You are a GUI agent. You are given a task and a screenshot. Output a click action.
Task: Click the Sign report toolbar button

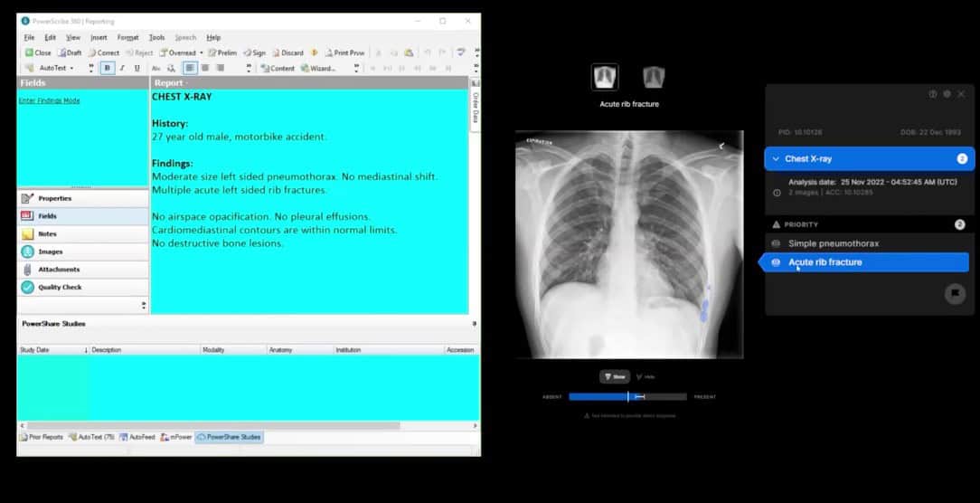[x=254, y=52]
